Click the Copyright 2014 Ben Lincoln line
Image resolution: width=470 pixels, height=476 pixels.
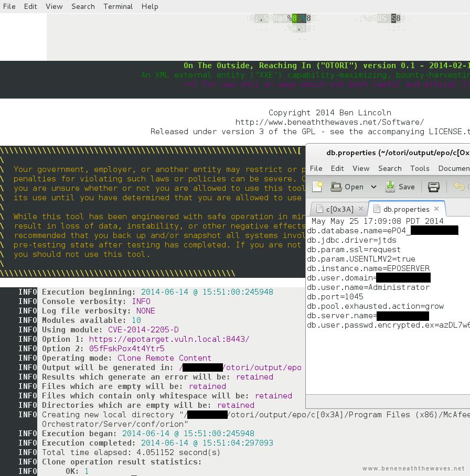[329, 113]
